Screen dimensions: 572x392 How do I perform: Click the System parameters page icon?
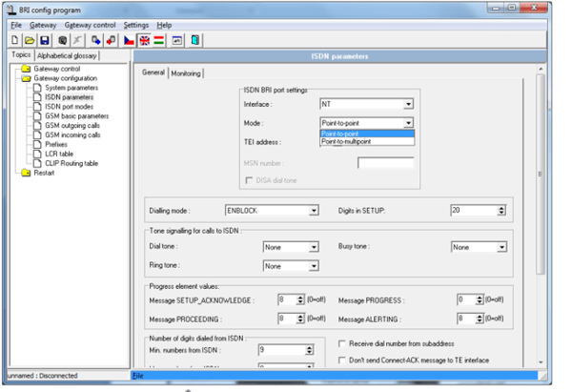pos(37,88)
